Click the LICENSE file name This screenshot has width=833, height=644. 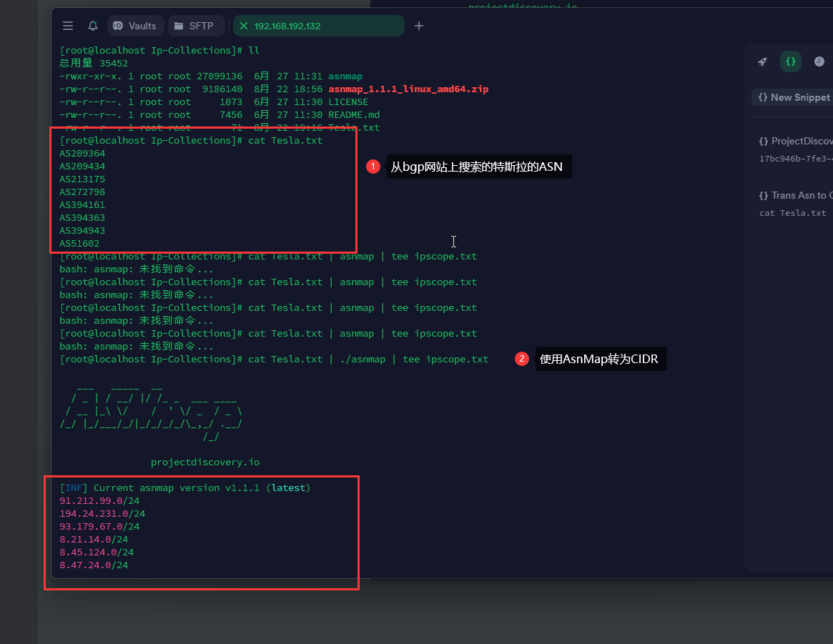pyautogui.click(x=348, y=102)
